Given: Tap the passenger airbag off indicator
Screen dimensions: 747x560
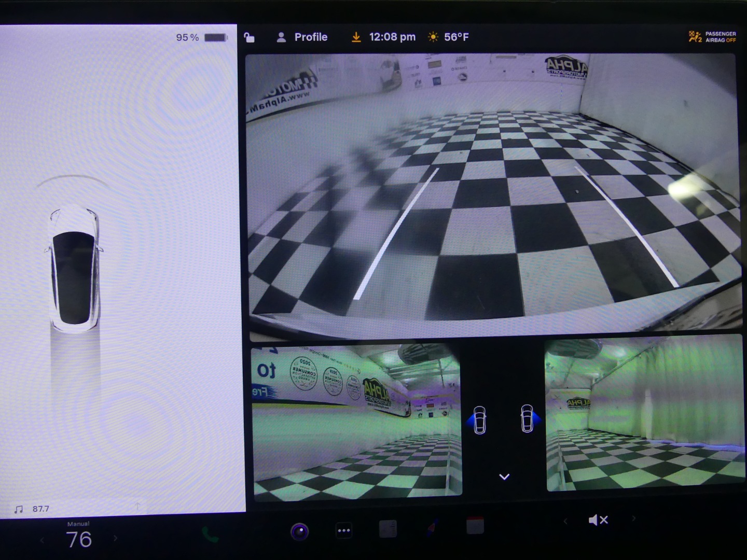Looking at the screenshot, I should pyautogui.click(x=712, y=37).
